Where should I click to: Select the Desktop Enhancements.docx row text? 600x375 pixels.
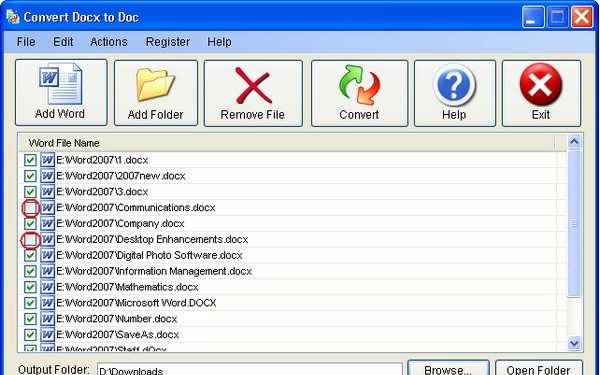pyautogui.click(x=152, y=240)
